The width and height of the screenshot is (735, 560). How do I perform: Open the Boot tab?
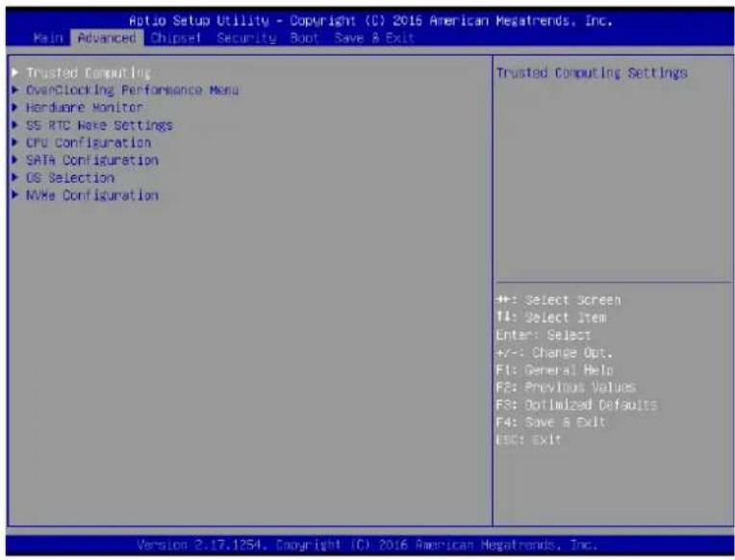304,38
